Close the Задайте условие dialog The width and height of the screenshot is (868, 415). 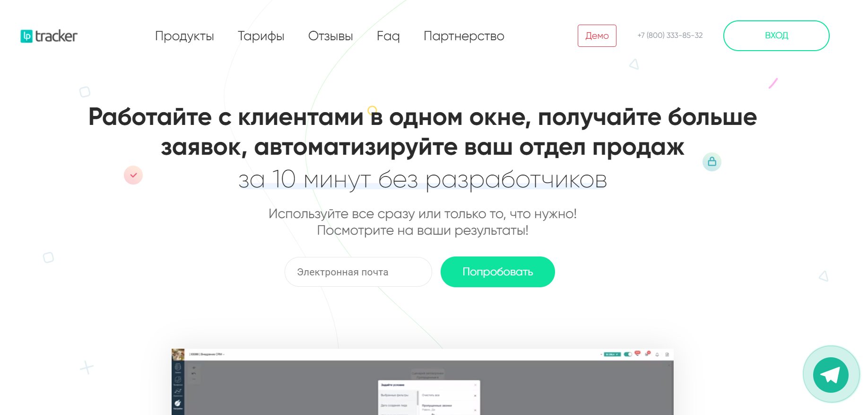point(475,385)
